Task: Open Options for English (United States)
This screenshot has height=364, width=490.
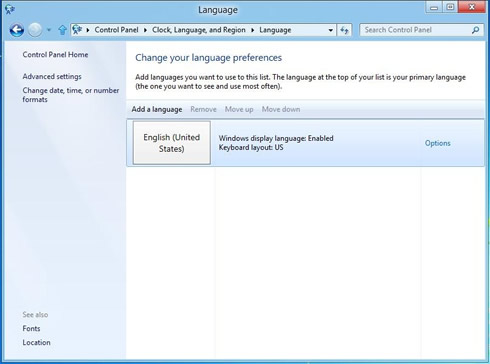Action: [x=437, y=143]
